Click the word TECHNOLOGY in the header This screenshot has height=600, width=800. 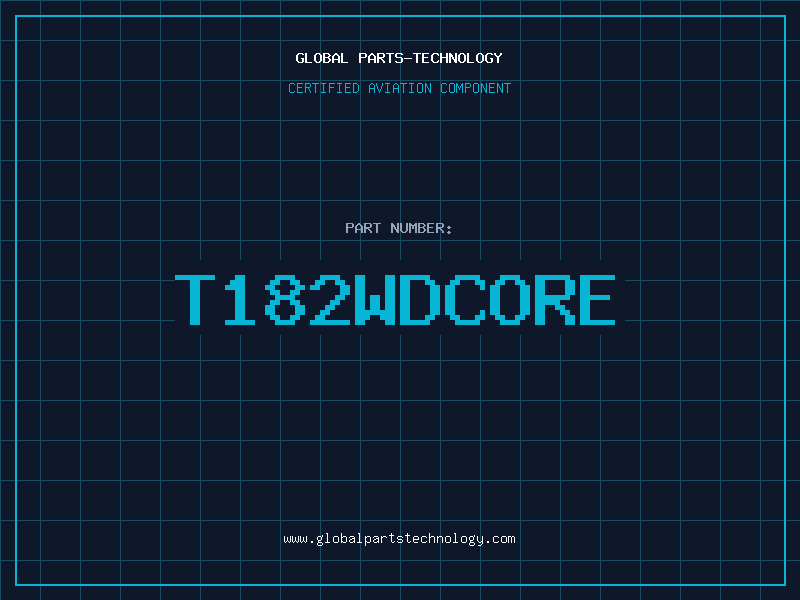457,58
